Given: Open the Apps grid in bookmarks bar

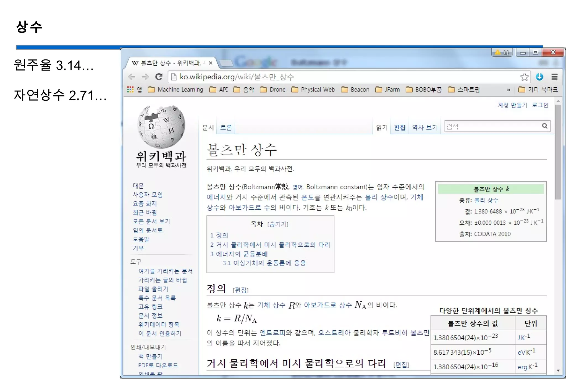Looking at the screenshot, I should click(x=134, y=90).
